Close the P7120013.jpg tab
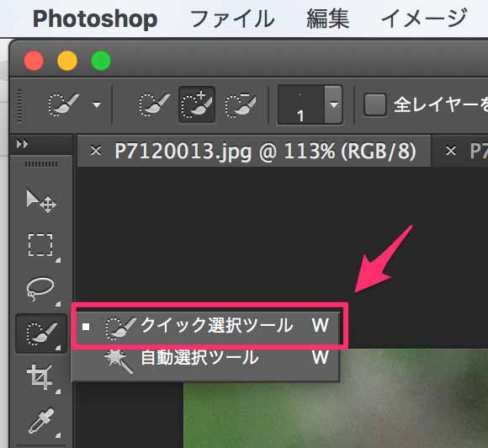 pos(96,151)
